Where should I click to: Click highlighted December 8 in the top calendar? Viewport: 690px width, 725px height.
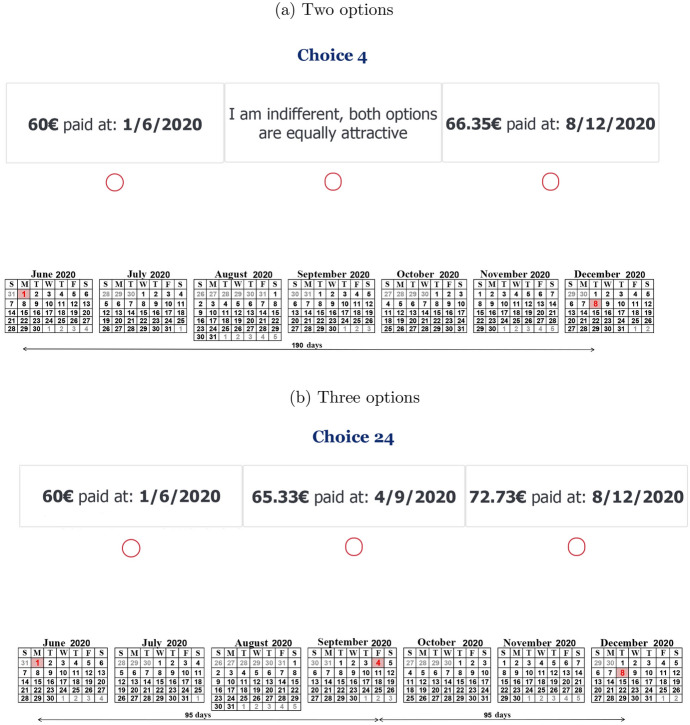pos(595,304)
